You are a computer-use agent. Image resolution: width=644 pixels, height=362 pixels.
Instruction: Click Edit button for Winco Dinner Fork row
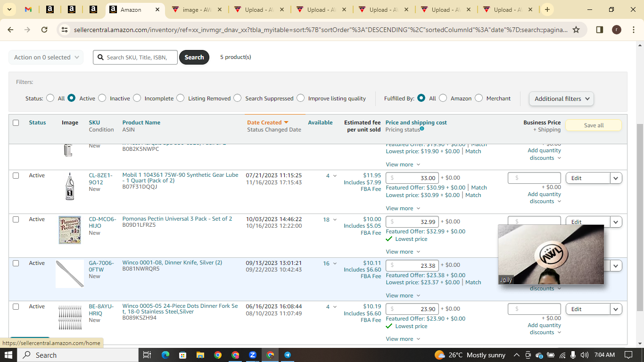click(x=588, y=309)
